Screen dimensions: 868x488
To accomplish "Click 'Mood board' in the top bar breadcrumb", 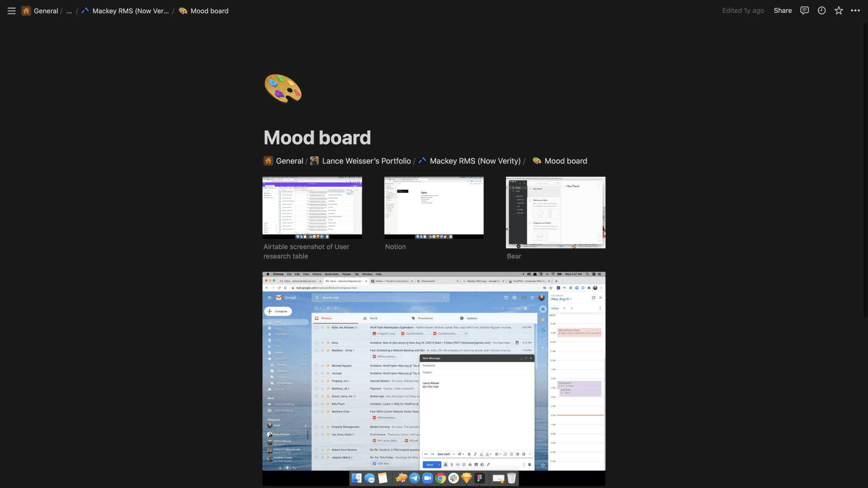I will tap(209, 11).
